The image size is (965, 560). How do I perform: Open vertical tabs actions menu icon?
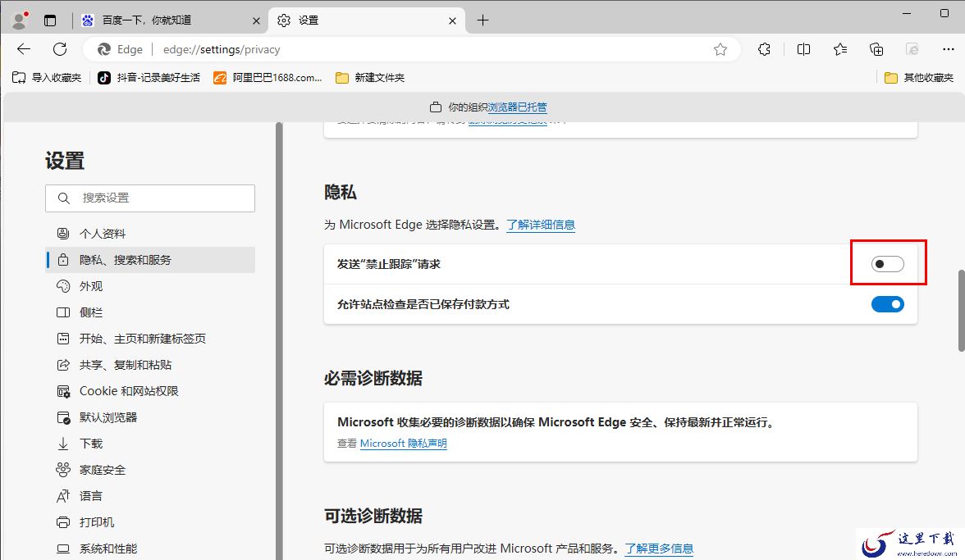point(50,20)
